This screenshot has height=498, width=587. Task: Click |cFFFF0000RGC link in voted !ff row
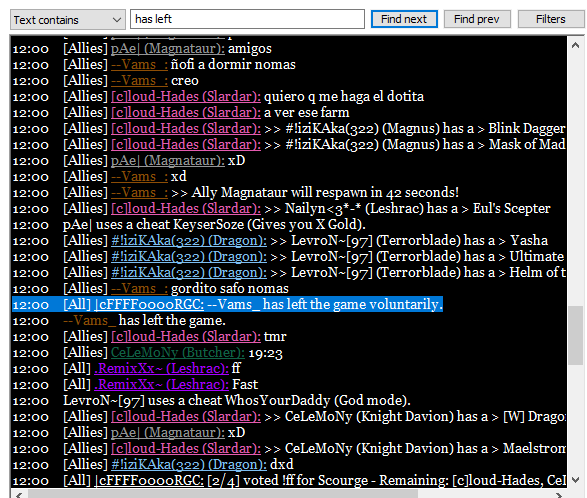(149, 481)
